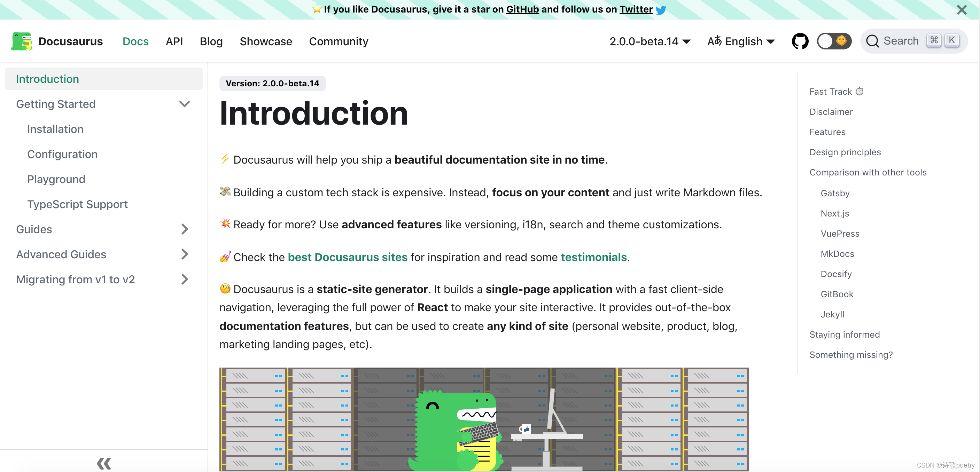
Task: Expand Migrating from v1 to v2 chevron
Action: pos(185,279)
